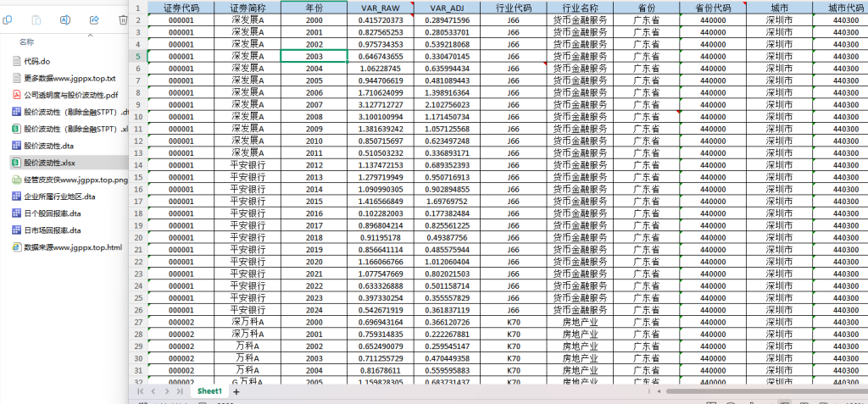Select 平安银行 cell in the 2012 row

(x=248, y=165)
